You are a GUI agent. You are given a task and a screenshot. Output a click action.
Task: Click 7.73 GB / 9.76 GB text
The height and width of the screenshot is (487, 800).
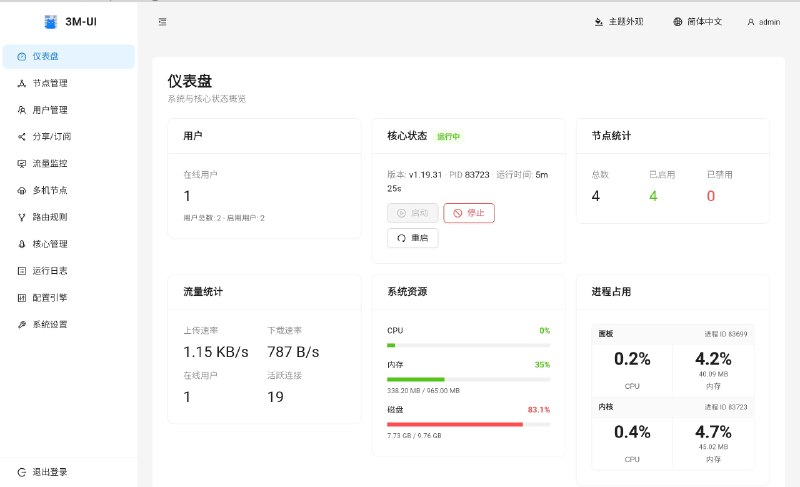coord(414,435)
